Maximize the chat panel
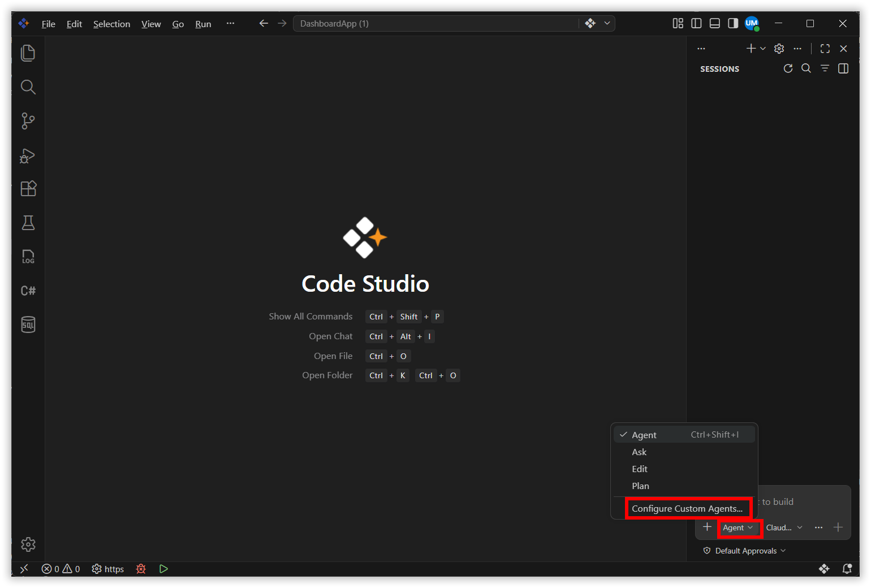The height and width of the screenshot is (588, 871). click(x=825, y=49)
